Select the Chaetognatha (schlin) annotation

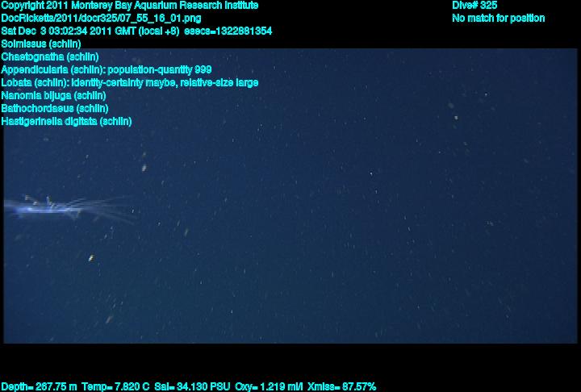50,56
